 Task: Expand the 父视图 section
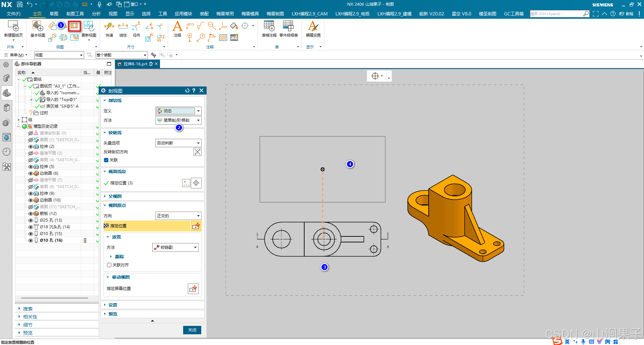tap(115, 196)
